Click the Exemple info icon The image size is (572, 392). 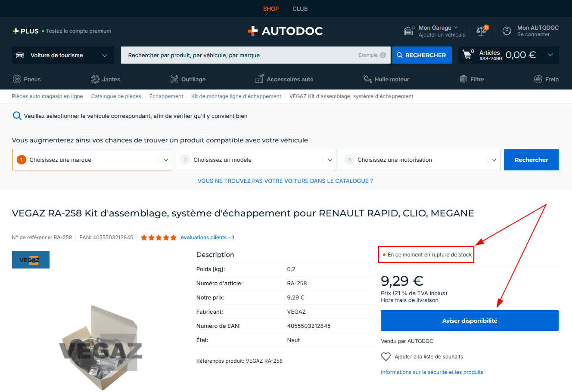[383, 55]
